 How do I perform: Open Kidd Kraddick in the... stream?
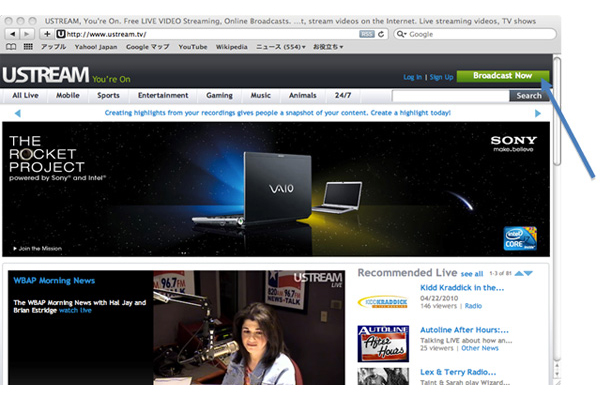(462, 288)
